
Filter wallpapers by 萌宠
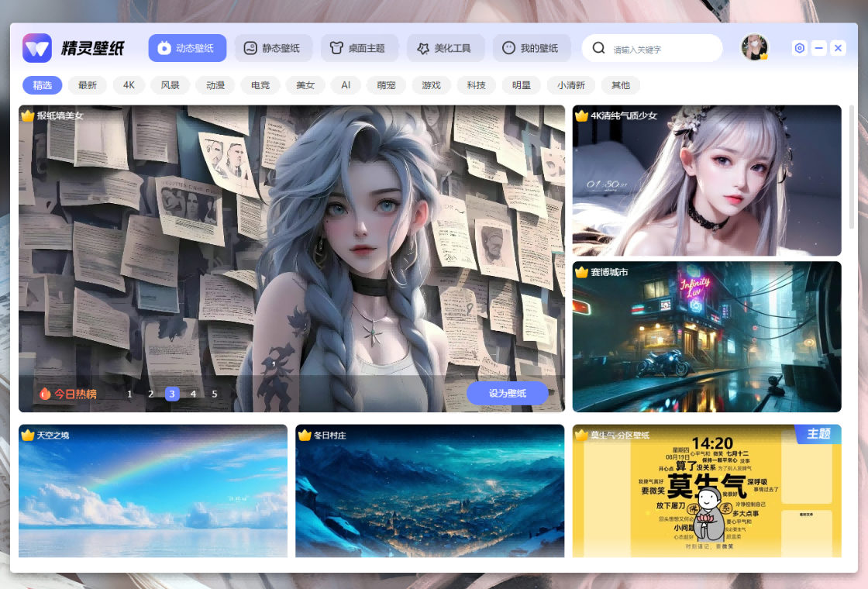[387, 85]
